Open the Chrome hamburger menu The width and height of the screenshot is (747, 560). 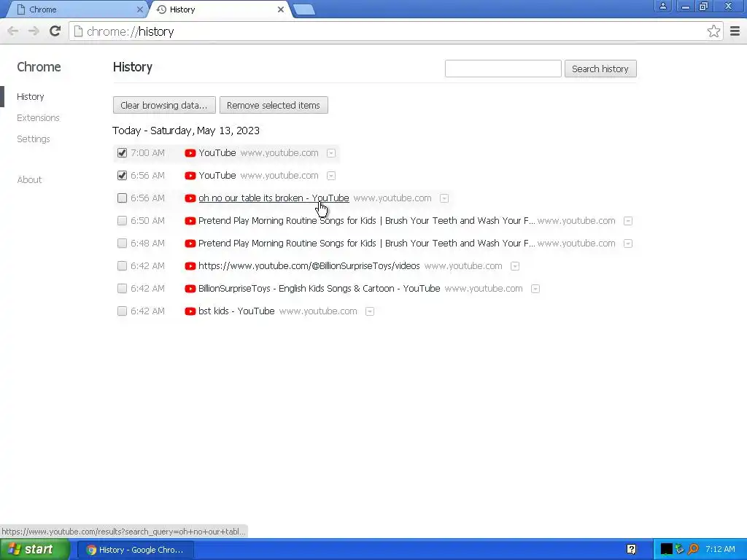pos(735,31)
